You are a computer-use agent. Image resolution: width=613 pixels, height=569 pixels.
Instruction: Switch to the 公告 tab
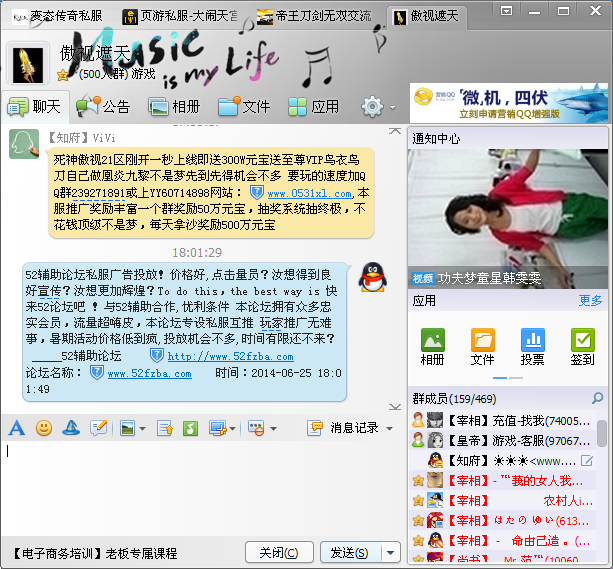104,106
